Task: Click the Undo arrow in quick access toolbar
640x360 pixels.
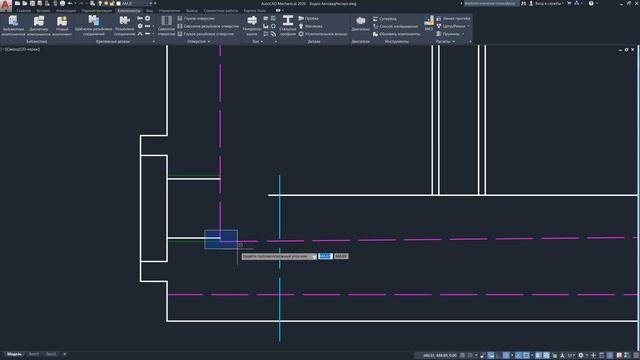Action: click(x=70, y=3)
